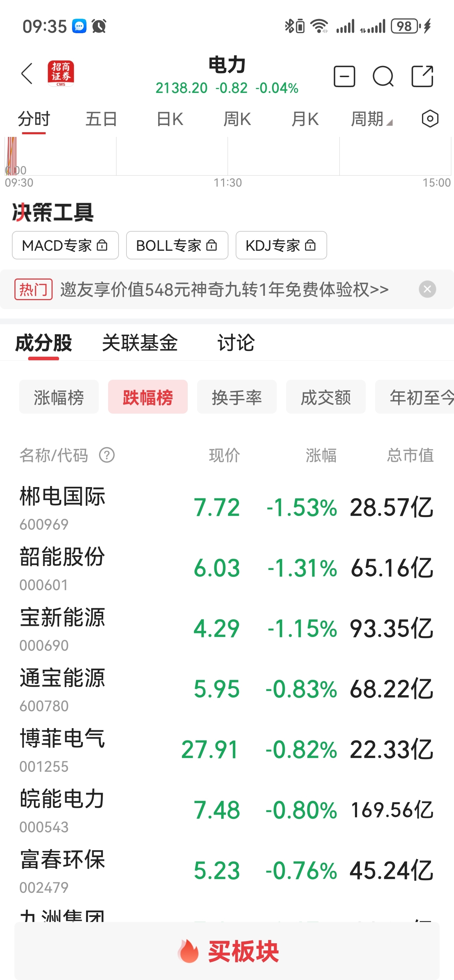Switch to the 周K chart tab

tap(237, 120)
